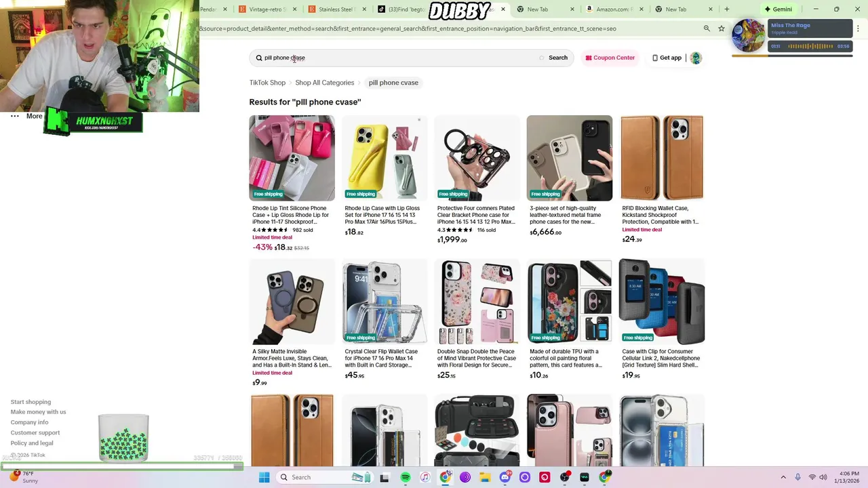Screen dimensions: 868x488
Task: Click the pill phone cvase search field
Action: pyautogui.click(x=397, y=58)
